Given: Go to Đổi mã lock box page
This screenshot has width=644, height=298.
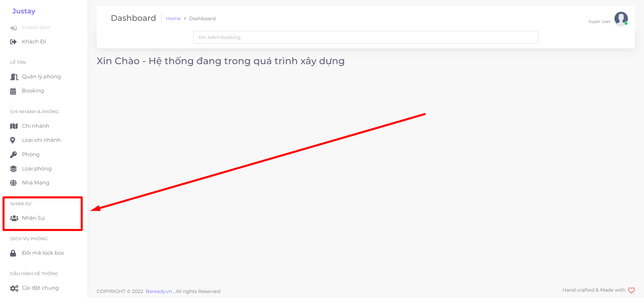Looking at the screenshot, I should (43, 253).
